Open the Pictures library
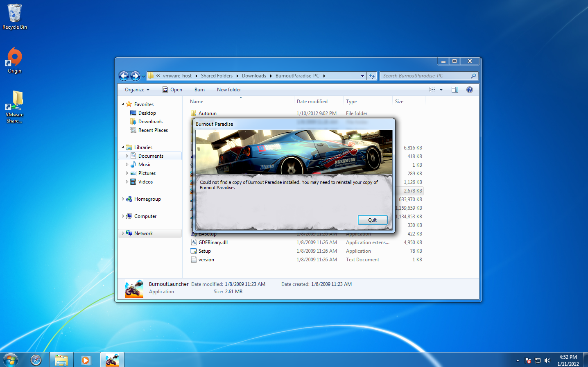The width and height of the screenshot is (588, 367). [x=147, y=173]
